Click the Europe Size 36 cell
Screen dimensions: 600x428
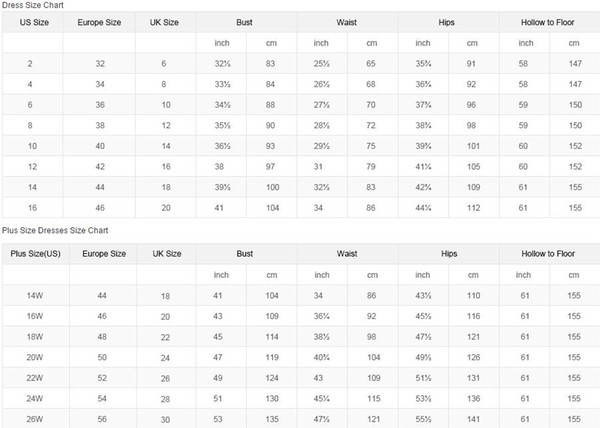coord(100,103)
